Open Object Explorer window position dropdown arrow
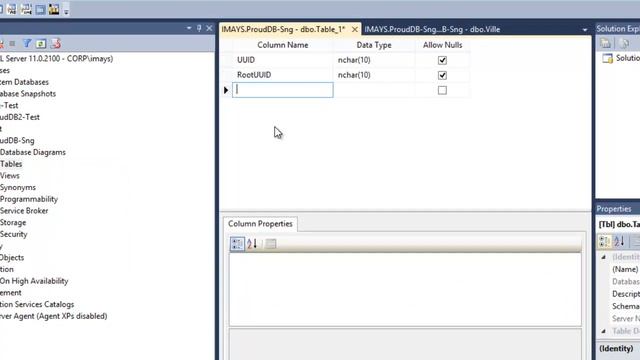Image resolution: width=640 pixels, height=360 pixels. tap(189, 28)
